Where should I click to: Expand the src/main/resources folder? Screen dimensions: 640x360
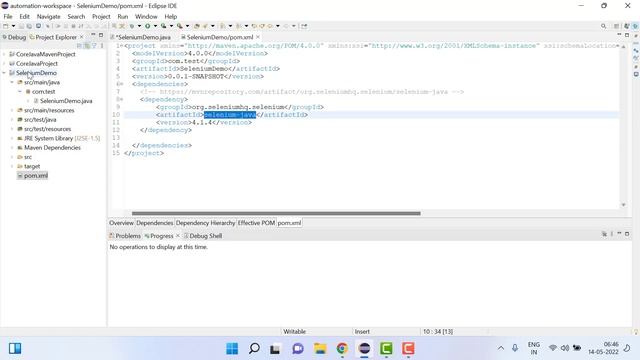[12, 110]
